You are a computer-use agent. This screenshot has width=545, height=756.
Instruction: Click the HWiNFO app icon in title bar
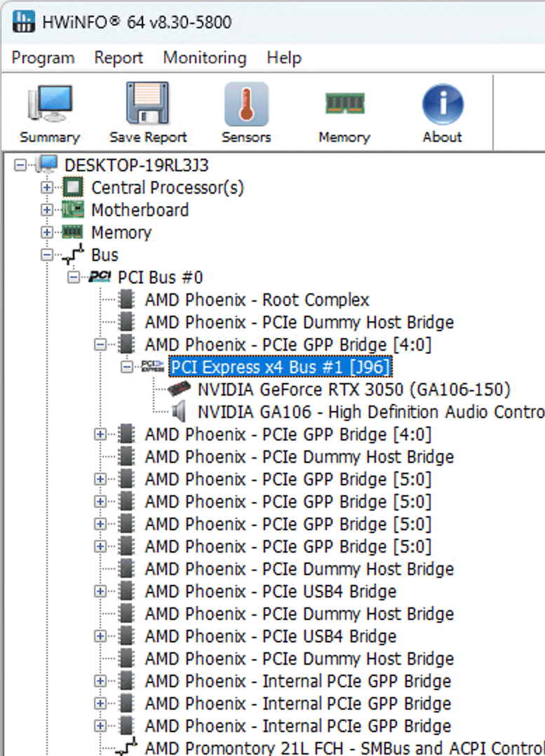pyautogui.click(x=22, y=22)
